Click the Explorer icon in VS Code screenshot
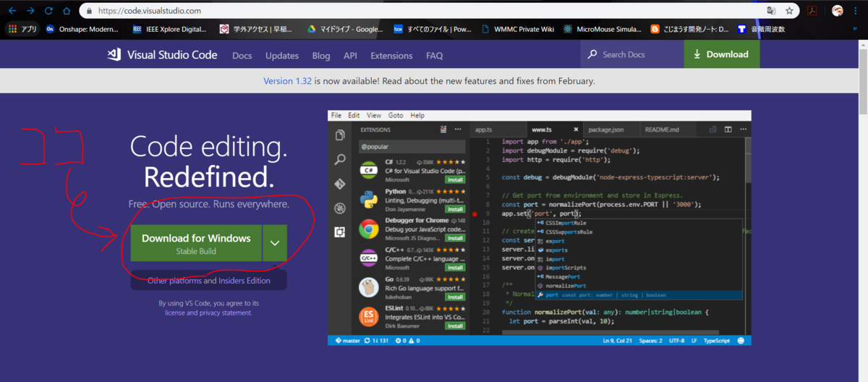 340,135
